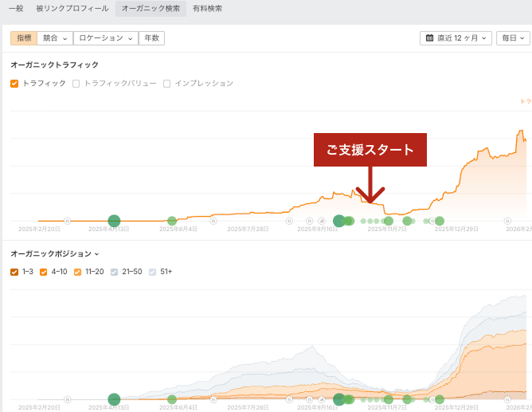532x412 pixels.
Task: Click the calendar icon in the date range button
Action: coord(430,37)
